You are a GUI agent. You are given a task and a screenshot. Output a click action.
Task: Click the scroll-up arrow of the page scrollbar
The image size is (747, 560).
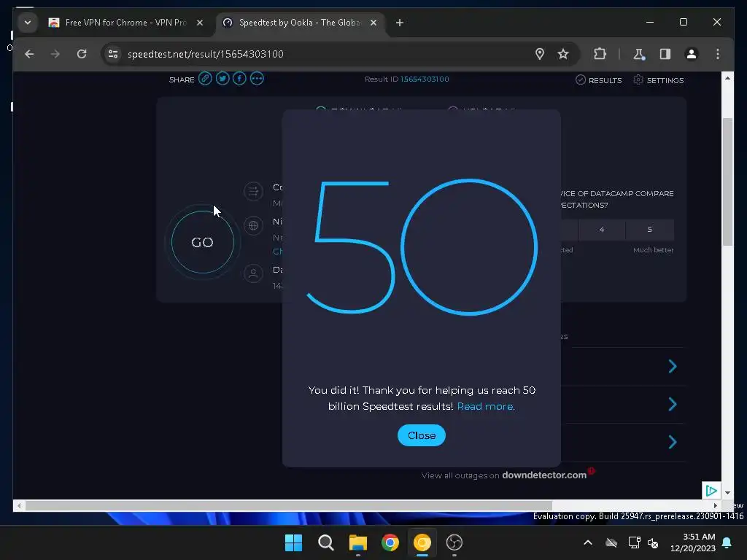(x=727, y=77)
